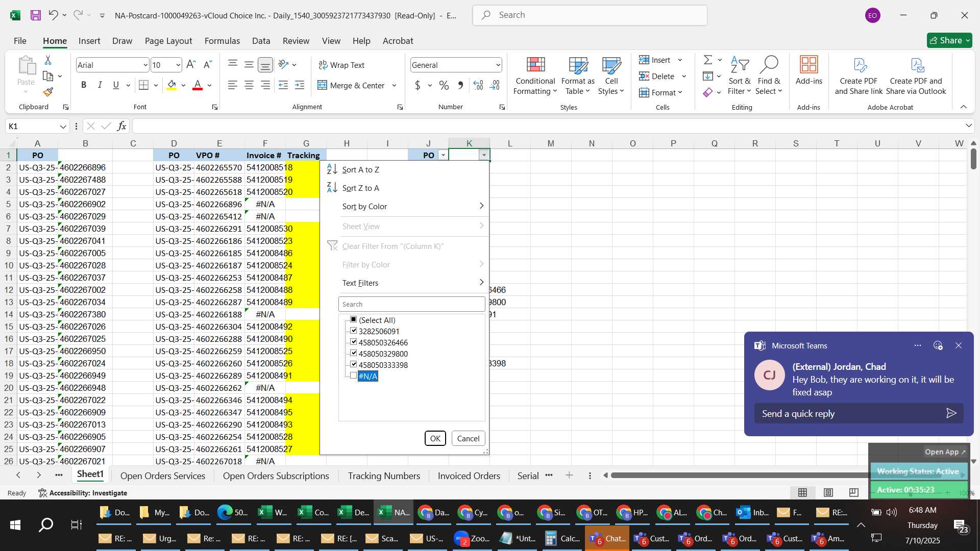This screenshot has width=980, height=551.
Task: Click AutoSum sigma icon
Action: [x=708, y=60]
